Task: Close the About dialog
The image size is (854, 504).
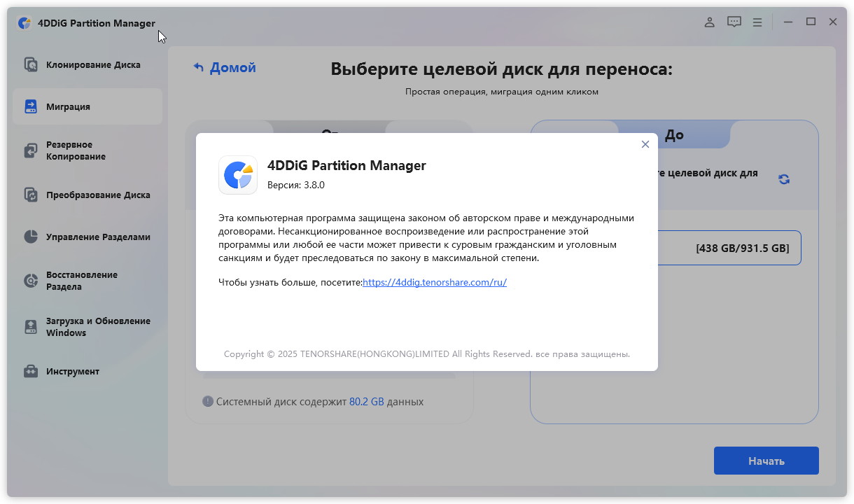Action: click(x=645, y=144)
